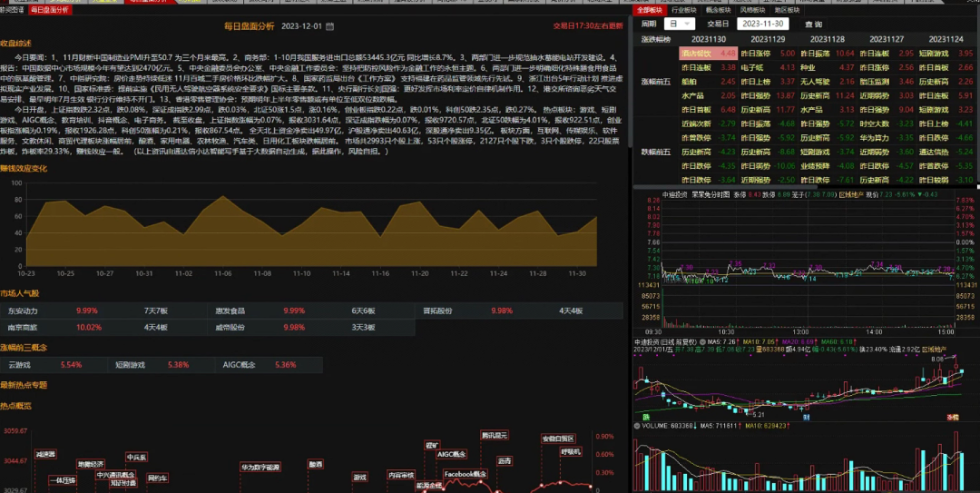This screenshot has height=493, width=980.
Task: Switch to the 行业板块 tab
Action: pyautogui.click(x=684, y=10)
